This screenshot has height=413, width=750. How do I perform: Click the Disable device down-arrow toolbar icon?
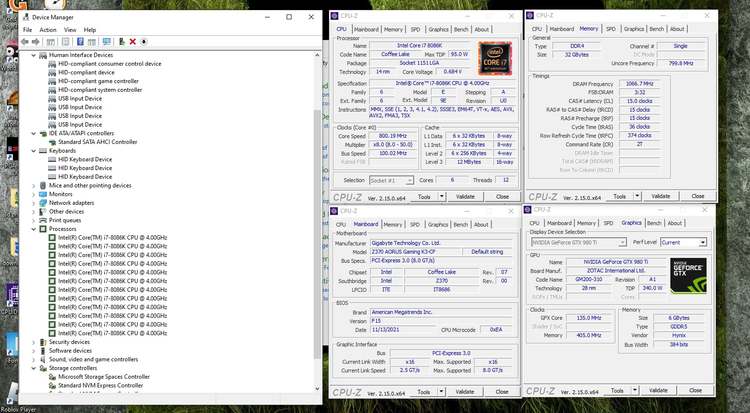click(x=143, y=42)
